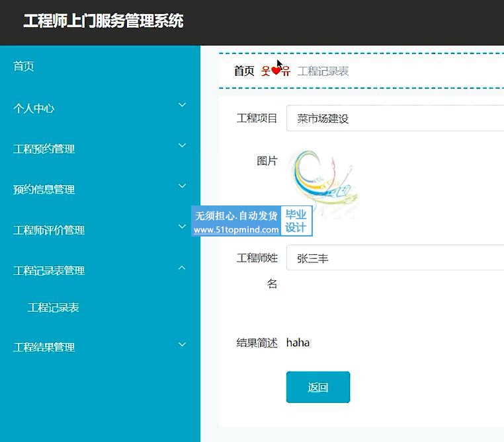
Task: Click the 首页 breadcrumb link
Action: 244,71
